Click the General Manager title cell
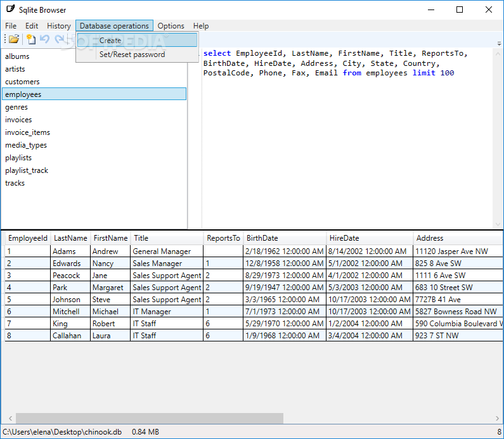Screen dimensions: 504x439 coord(167,251)
